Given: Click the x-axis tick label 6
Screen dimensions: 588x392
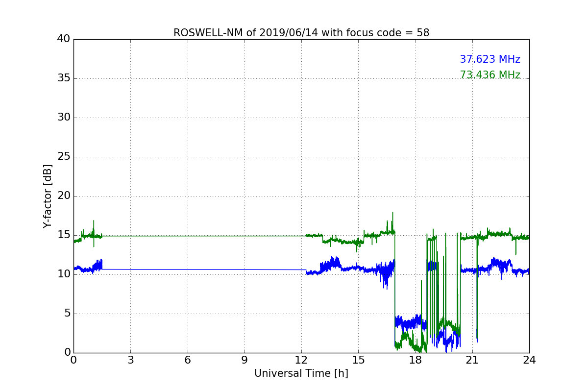Looking at the screenshot, I should click(x=188, y=360).
